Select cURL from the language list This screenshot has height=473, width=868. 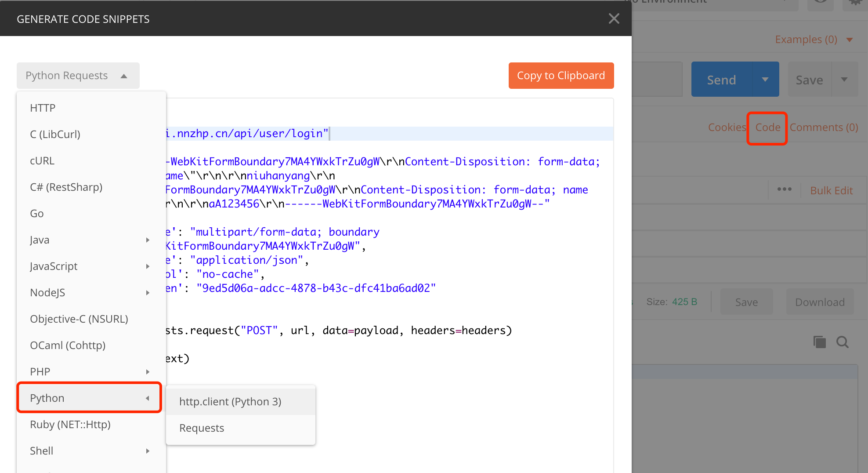(42, 161)
